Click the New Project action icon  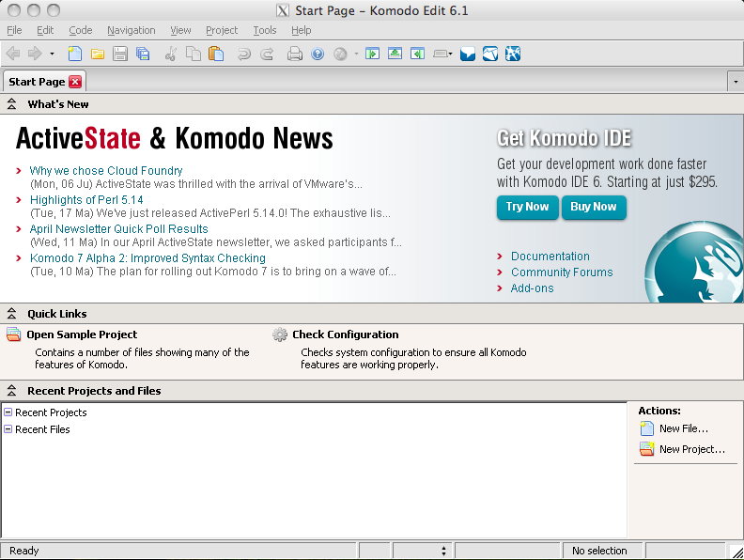(646, 449)
